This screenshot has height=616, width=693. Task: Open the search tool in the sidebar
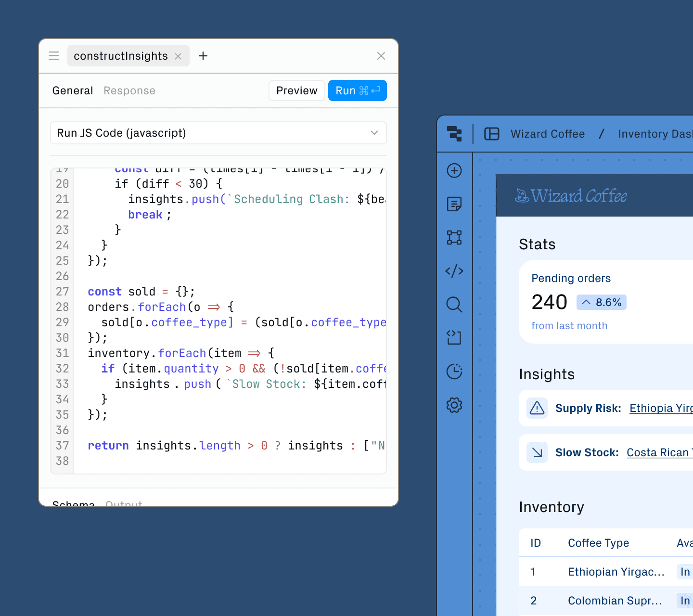point(454,305)
